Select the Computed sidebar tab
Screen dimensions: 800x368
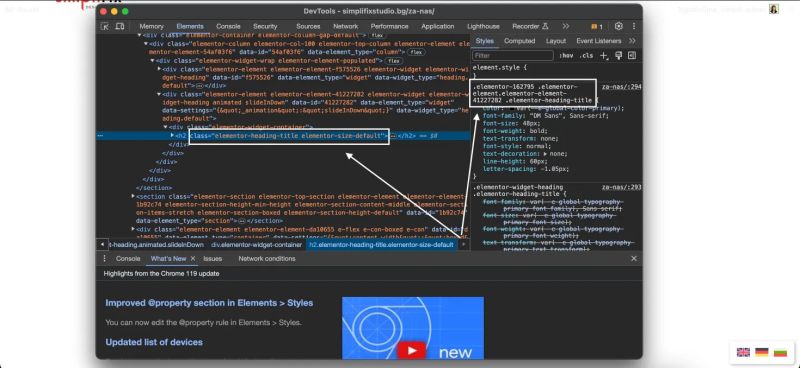pyautogui.click(x=519, y=41)
